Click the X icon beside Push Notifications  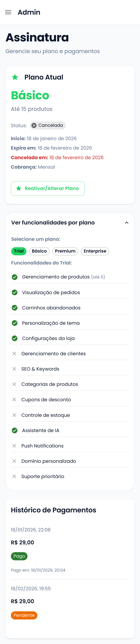click(14, 446)
